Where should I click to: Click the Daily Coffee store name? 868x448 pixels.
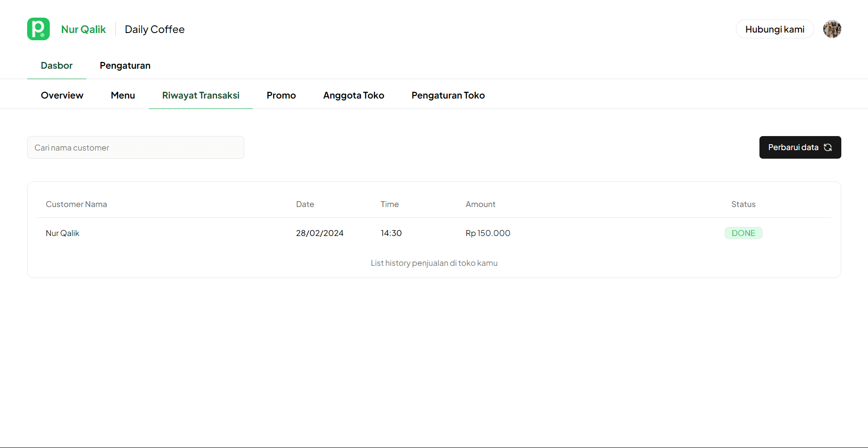155,29
